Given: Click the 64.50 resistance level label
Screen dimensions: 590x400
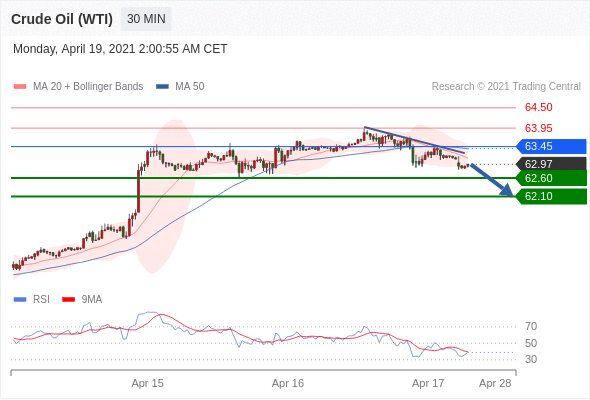Looking at the screenshot, I should point(538,108).
